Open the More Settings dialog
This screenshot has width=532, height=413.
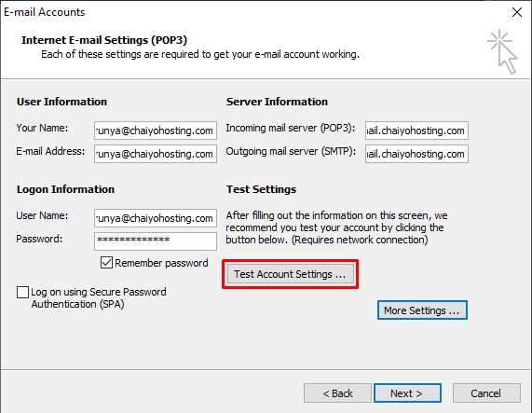(x=422, y=310)
